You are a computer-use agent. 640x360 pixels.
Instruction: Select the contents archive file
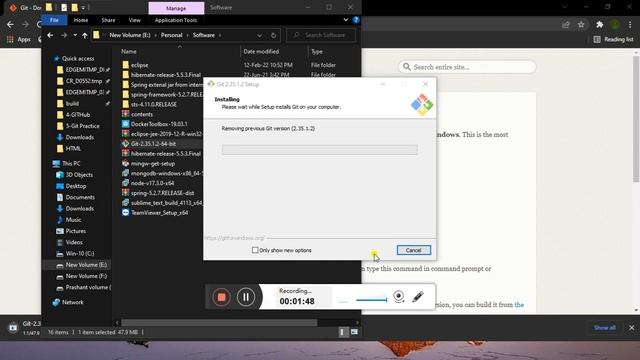[142, 114]
